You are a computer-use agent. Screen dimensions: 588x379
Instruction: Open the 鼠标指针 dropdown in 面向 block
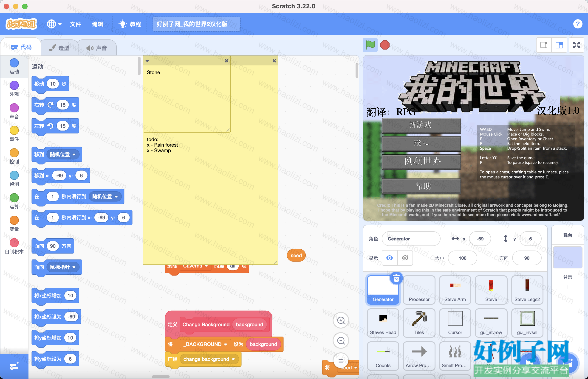pyautogui.click(x=63, y=267)
